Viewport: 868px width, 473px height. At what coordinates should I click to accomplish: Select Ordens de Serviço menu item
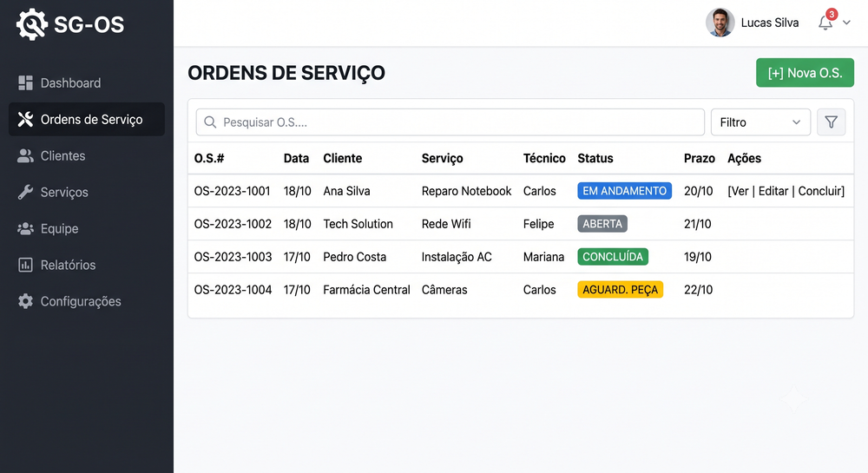(x=87, y=119)
